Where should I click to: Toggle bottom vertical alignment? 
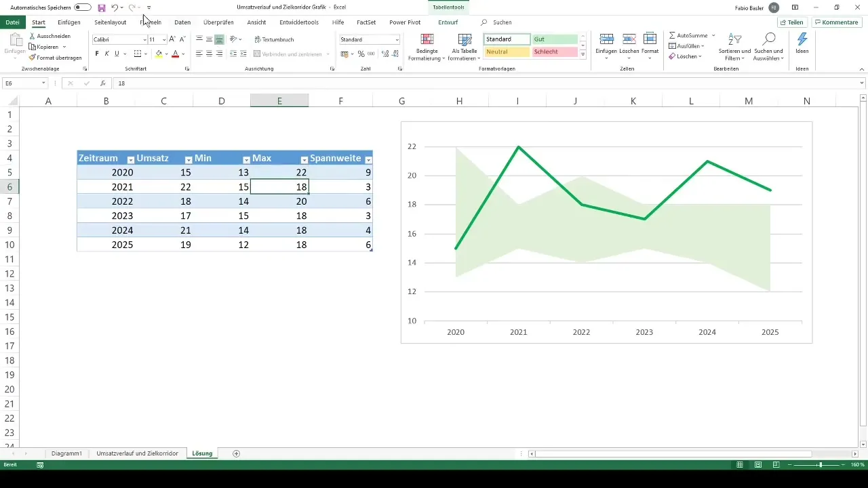point(219,39)
